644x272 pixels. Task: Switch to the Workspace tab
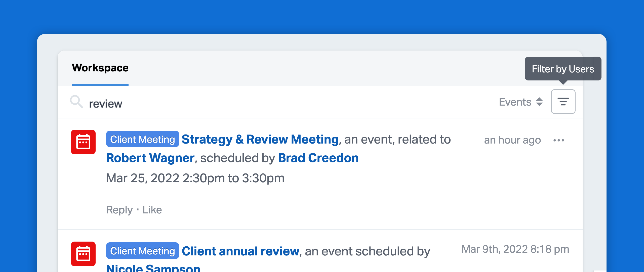100,68
